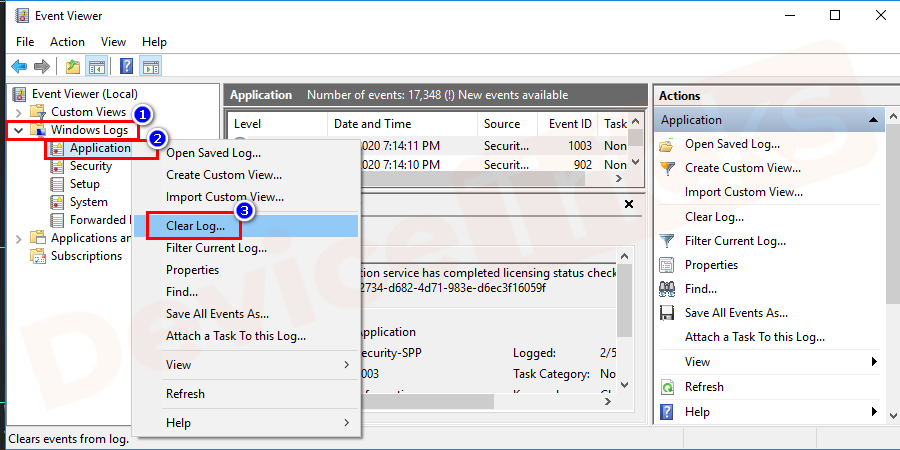Expand Applications and Services Logs node
The height and width of the screenshot is (450, 900).
tap(19, 238)
